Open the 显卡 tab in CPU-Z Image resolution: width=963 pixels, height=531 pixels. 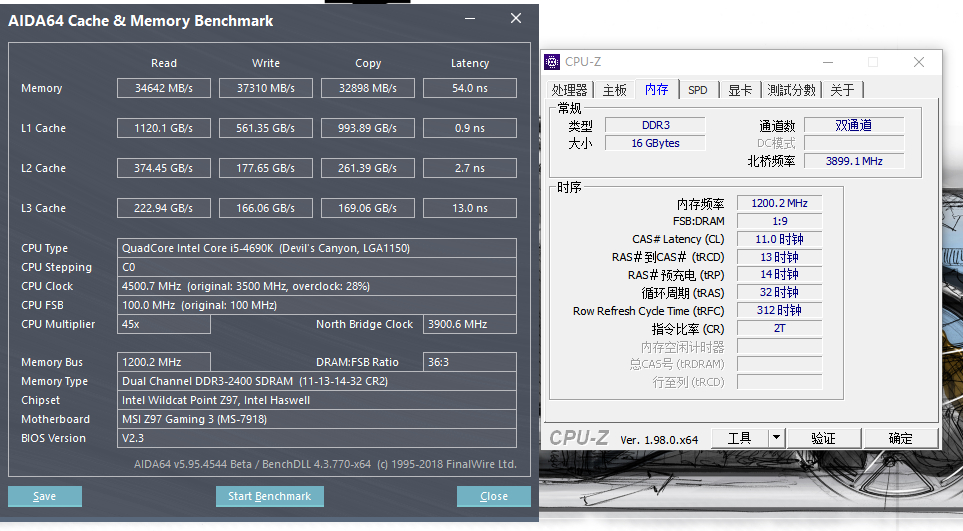pos(740,90)
